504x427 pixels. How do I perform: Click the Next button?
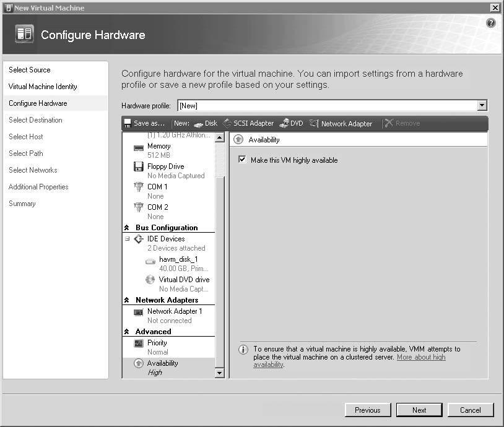click(x=419, y=410)
